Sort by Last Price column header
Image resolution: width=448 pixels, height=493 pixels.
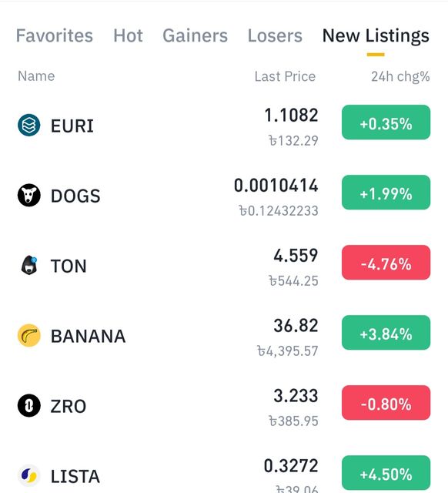pyautogui.click(x=285, y=76)
